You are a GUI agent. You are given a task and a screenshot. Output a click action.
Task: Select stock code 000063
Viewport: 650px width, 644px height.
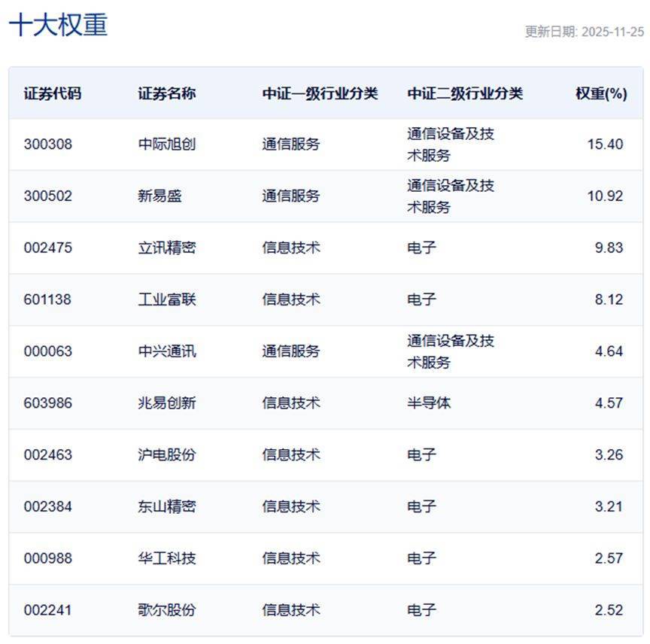pos(48,351)
